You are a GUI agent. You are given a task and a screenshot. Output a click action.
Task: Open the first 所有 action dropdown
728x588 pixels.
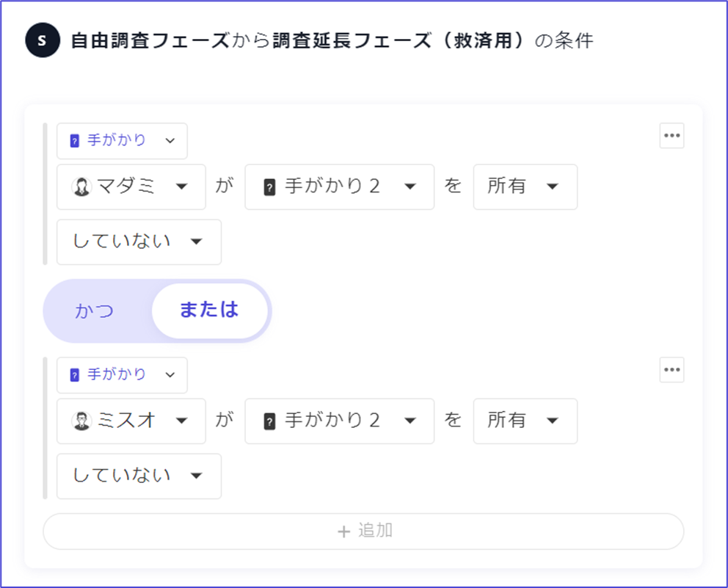tap(525, 187)
